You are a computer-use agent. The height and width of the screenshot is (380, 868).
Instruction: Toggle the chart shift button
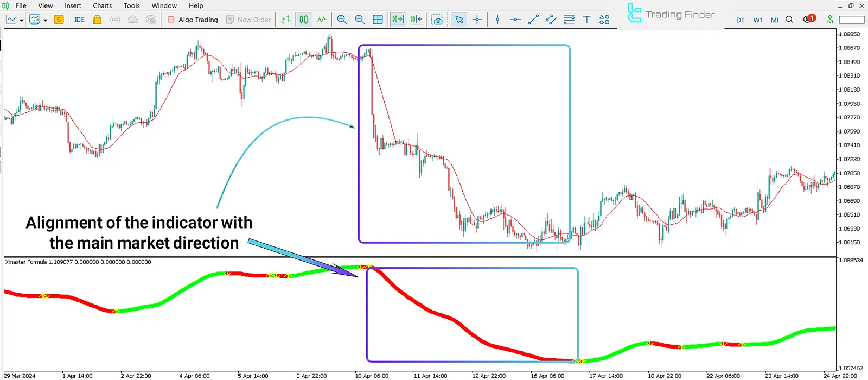pos(416,20)
